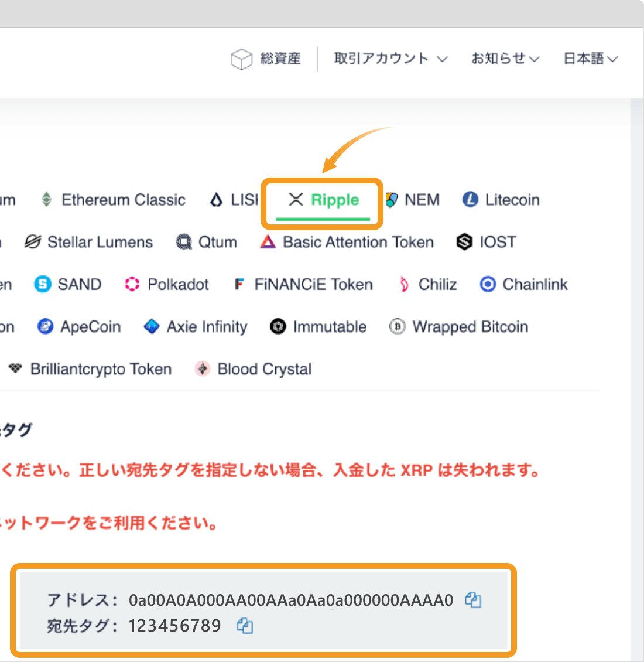Select the Blood Crystal tab
Viewport: 644px width, 662px height.
coord(253,369)
